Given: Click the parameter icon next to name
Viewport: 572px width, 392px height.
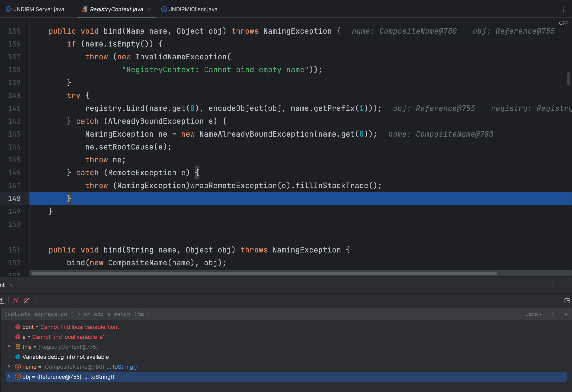Looking at the screenshot, I should click(x=18, y=367).
